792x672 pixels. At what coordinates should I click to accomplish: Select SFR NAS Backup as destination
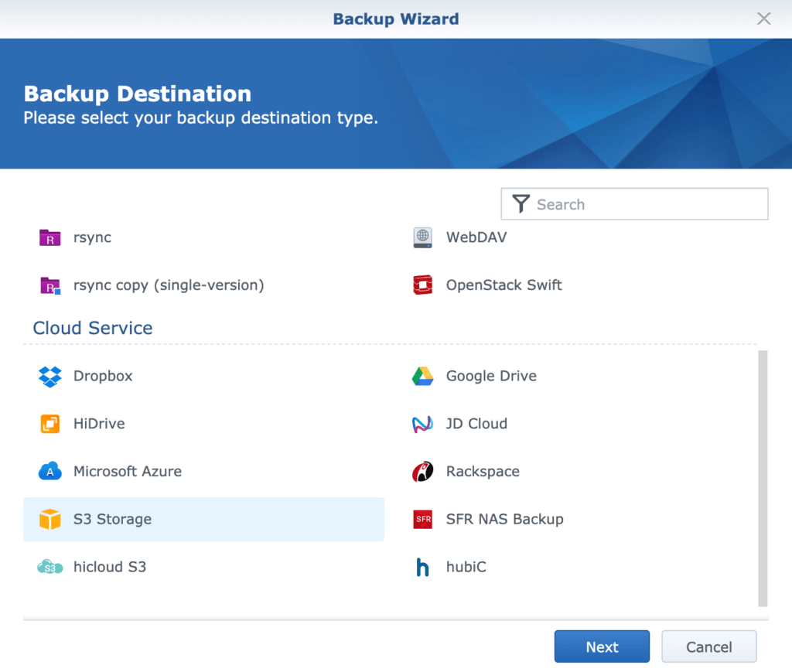click(x=504, y=520)
